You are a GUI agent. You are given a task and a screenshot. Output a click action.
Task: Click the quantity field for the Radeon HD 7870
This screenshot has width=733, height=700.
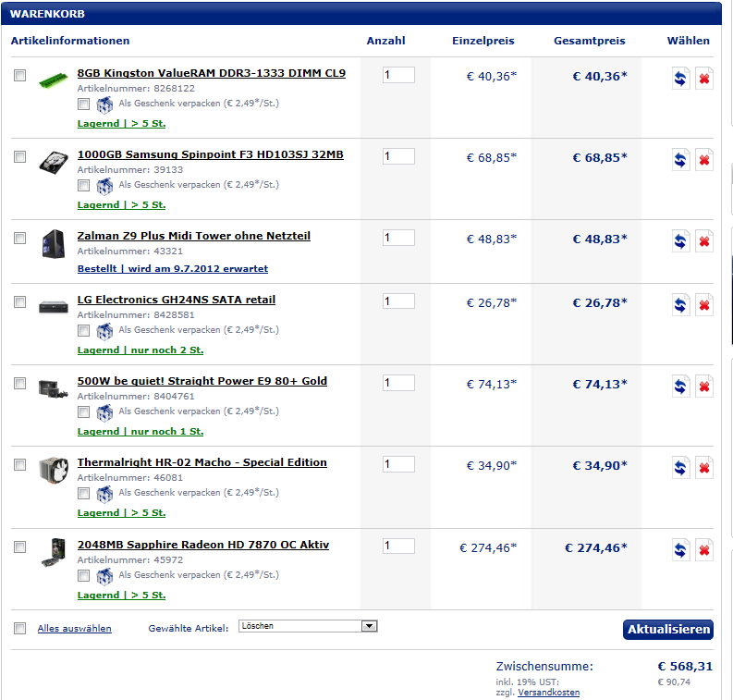click(398, 546)
